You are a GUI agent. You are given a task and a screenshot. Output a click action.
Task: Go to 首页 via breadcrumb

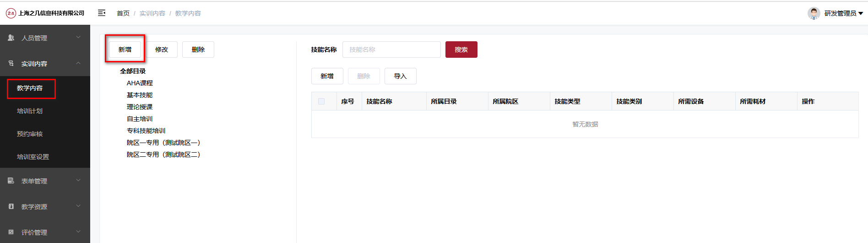click(x=123, y=13)
